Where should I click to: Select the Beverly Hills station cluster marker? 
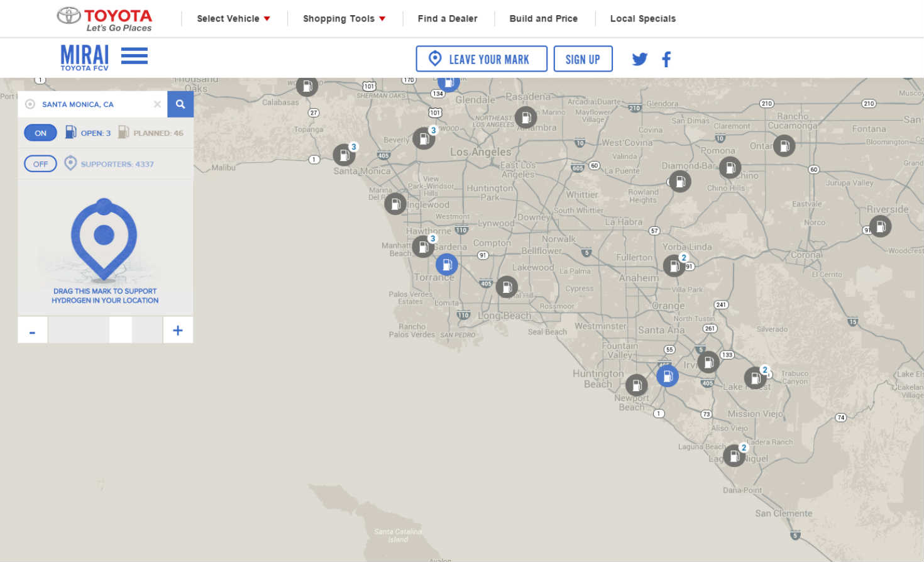424,138
